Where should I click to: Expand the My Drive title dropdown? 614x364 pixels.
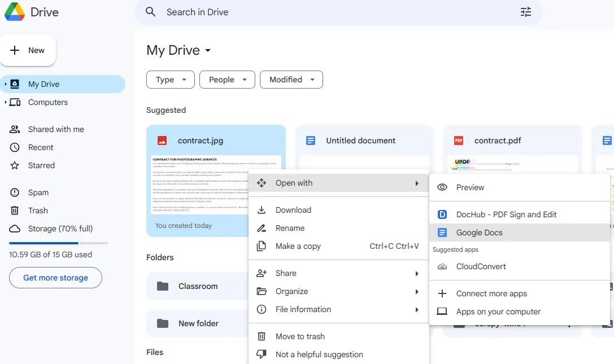click(208, 50)
